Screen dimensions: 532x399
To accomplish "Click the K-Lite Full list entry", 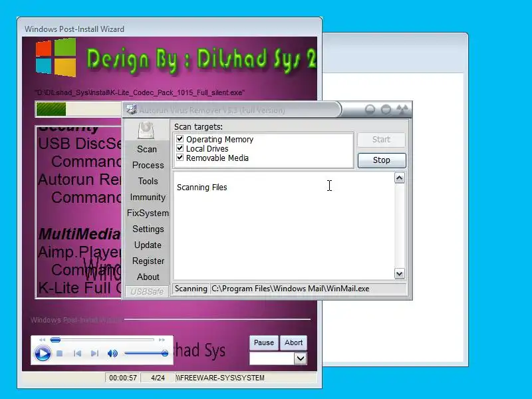I will (x=80, y=288).
